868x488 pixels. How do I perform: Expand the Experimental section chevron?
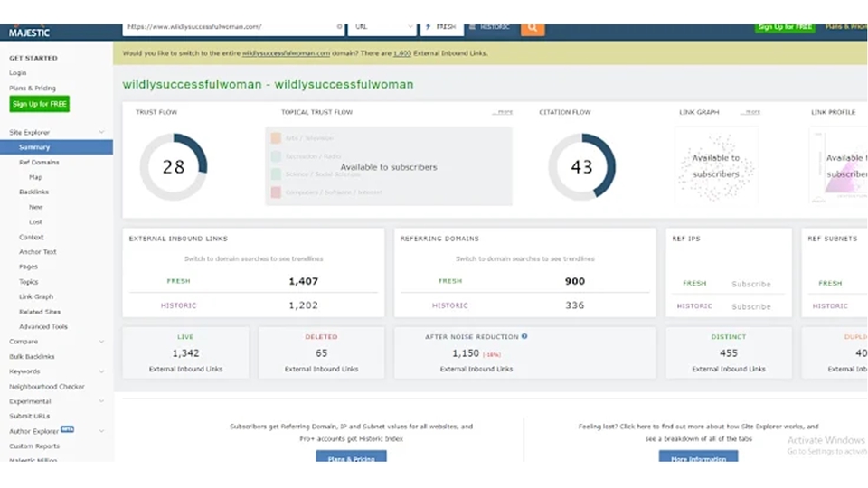[x=101, y=401]
